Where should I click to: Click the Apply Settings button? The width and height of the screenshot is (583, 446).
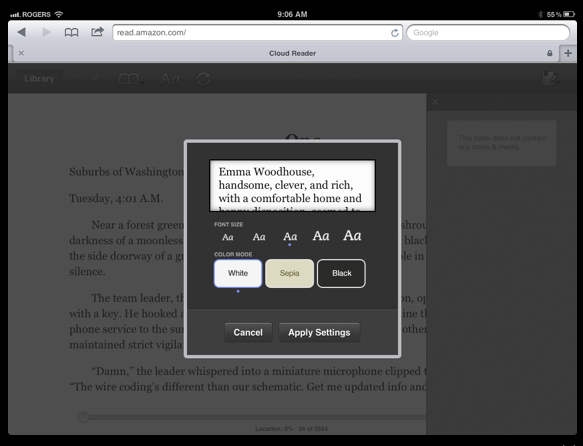pos(319,332)
